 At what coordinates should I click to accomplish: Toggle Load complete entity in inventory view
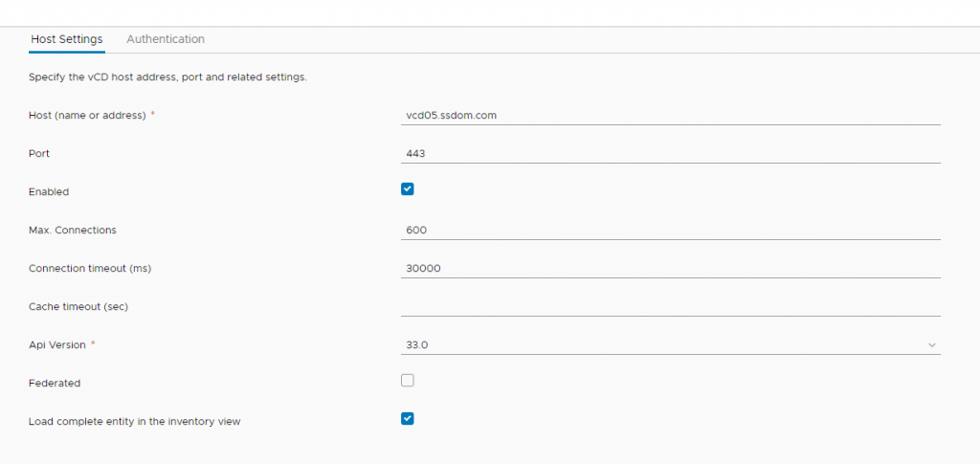408,418
